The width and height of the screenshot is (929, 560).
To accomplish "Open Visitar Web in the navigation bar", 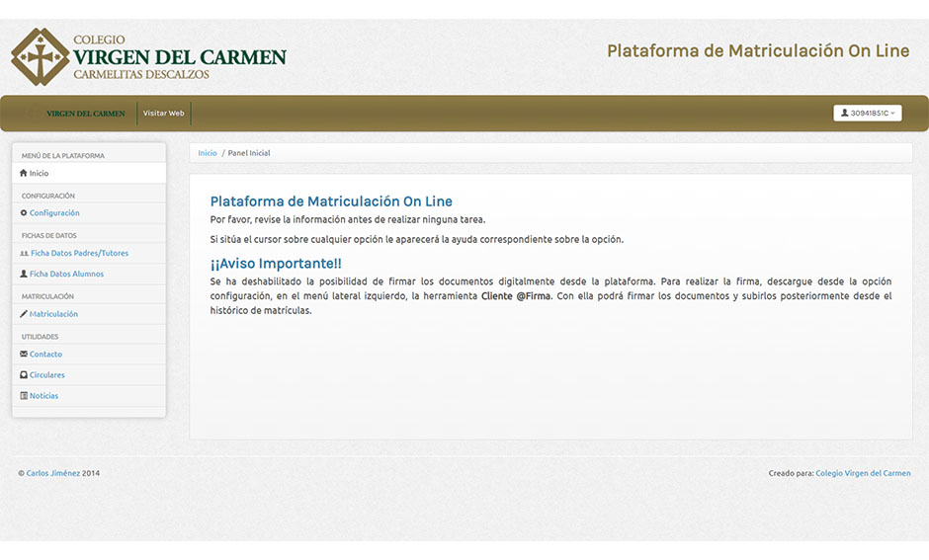I will (x=163, y=114).
